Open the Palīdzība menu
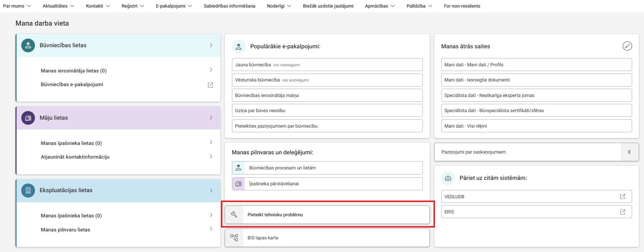Image resolution: width=644 pixels, height=252 pixels. tap(419, 6)
